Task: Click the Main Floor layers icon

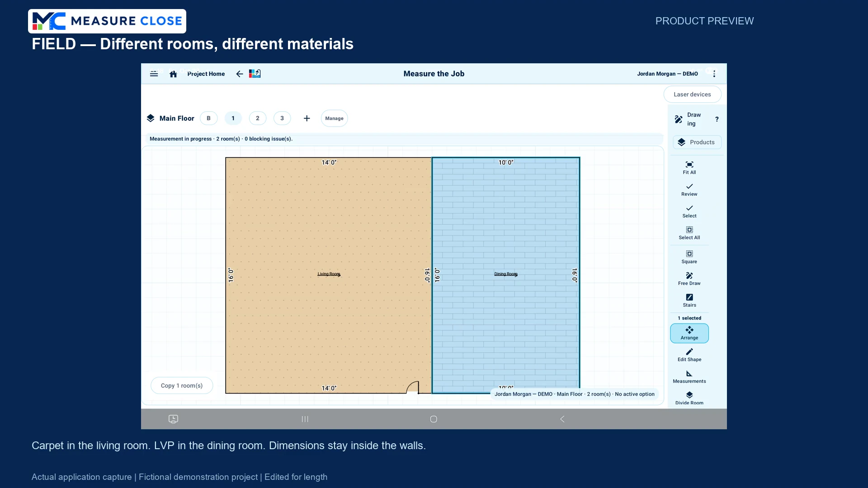Action: pos(151,118)
